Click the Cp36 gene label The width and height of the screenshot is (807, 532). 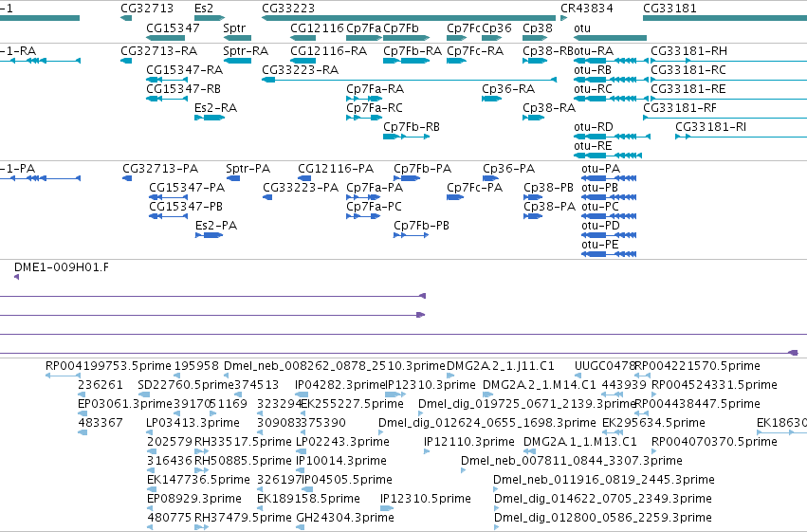coord(497,28)
